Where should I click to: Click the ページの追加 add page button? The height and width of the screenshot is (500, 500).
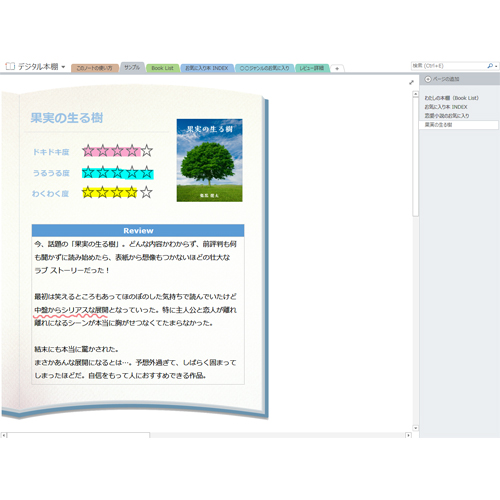pos(442,79)
